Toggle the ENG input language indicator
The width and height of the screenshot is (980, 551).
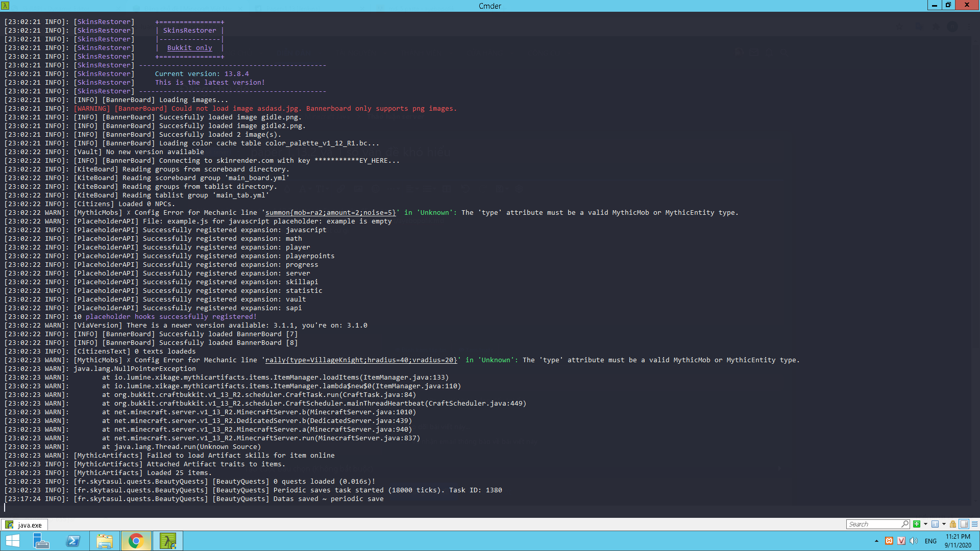point(930,541)
